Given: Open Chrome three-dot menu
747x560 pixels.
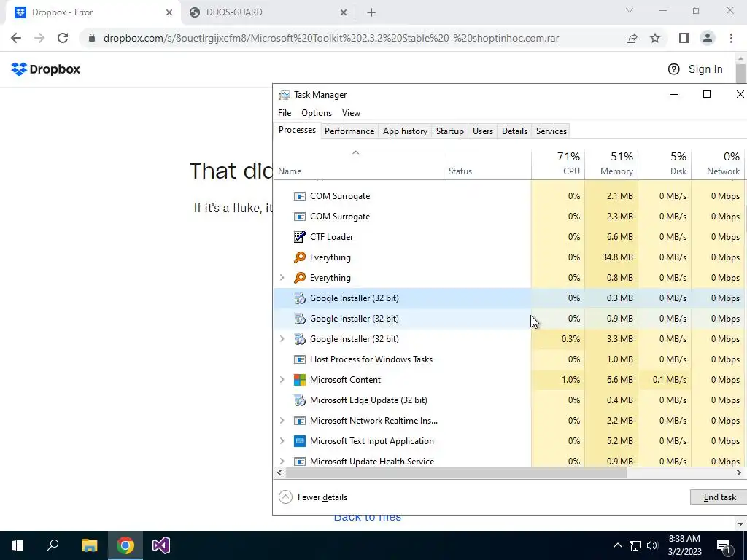Looking at the screenshot, I should [731, 38].
